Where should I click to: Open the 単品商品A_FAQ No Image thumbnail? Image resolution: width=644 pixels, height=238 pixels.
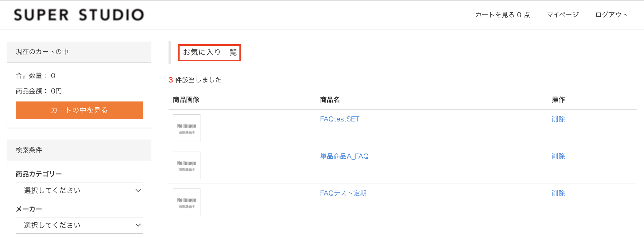pyautogui.click(x=187, y=165)
